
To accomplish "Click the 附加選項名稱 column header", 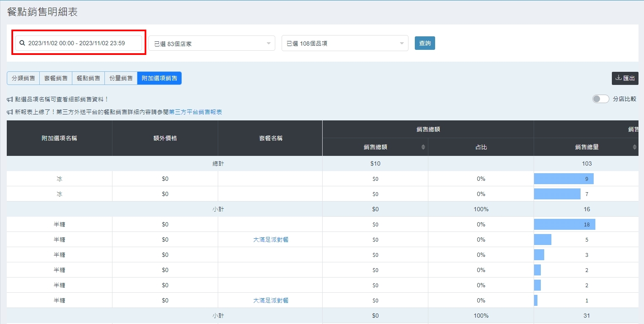I will tap(59, 138).
